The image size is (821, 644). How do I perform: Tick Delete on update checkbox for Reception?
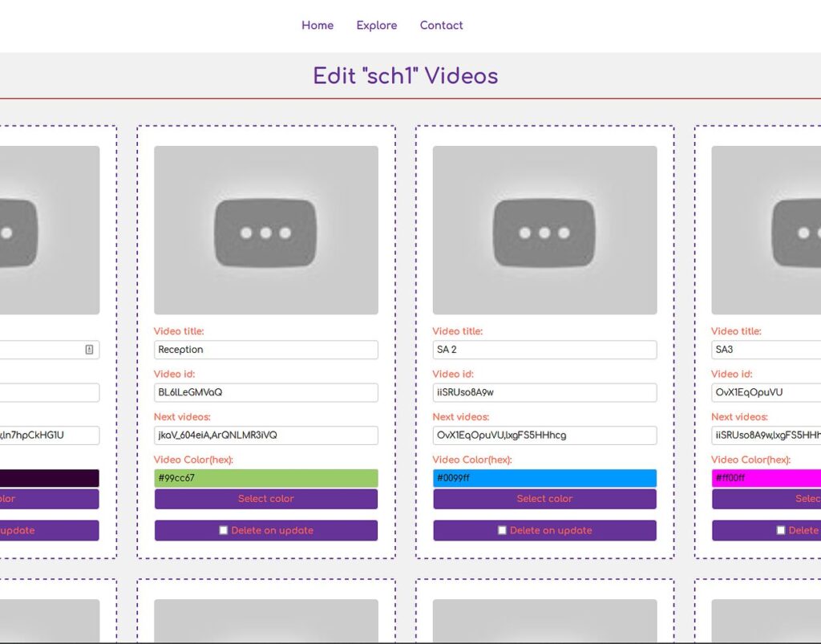coord(224,531)
